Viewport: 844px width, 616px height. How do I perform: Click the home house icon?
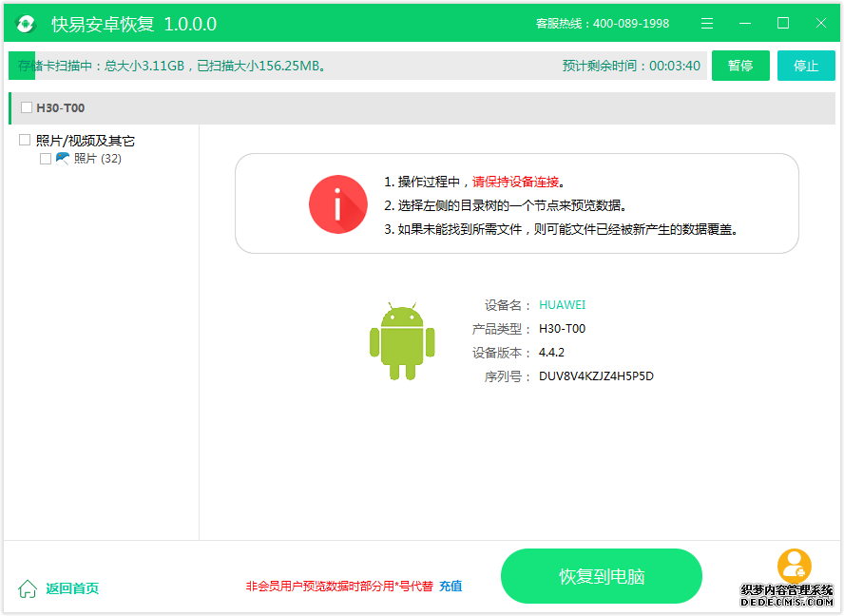(28, 588)
